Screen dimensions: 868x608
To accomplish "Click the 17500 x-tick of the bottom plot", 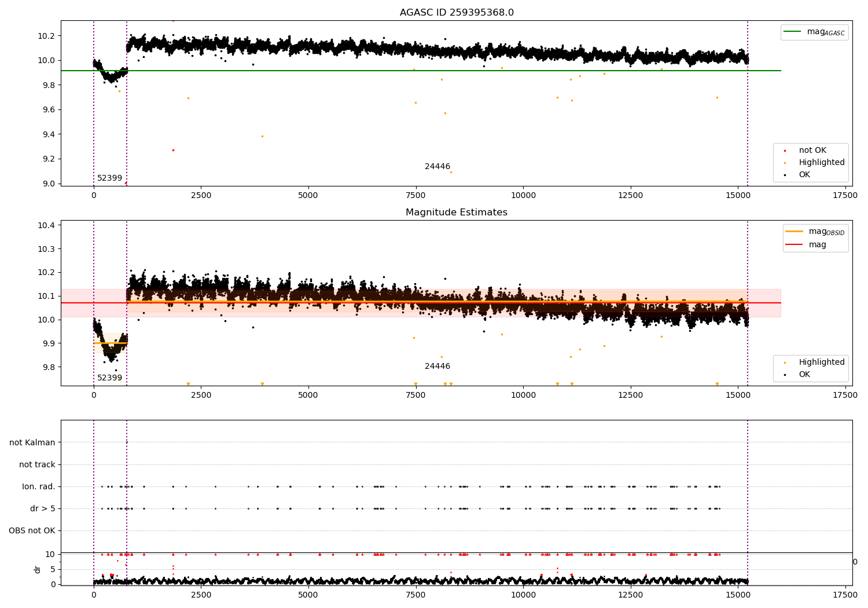I will pos(845,595).
